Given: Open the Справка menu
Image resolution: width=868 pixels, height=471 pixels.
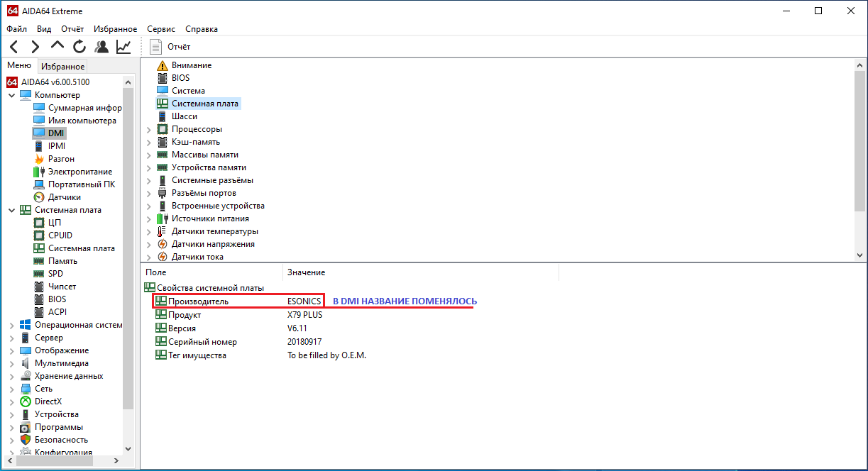Looking at the screenshot, I should pyautogui.click(x=202, y=29).
